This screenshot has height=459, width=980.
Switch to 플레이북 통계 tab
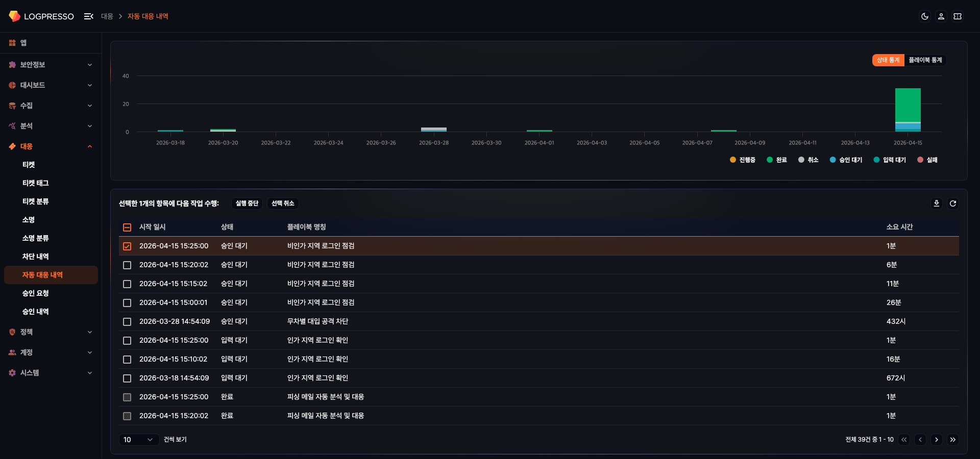[x=925, y=60]
